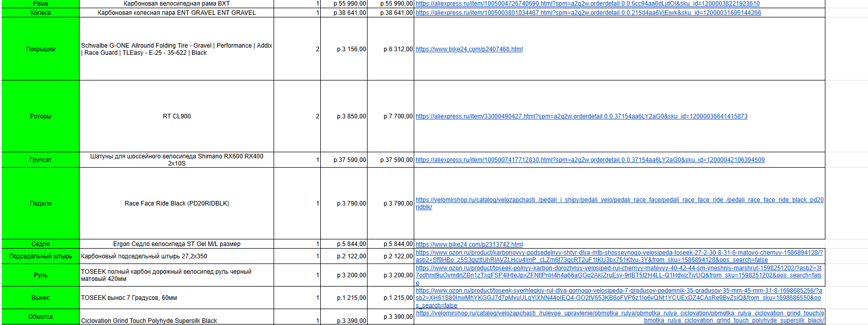Select unit price р.3 156,00 cell

(x=344, y=49)
